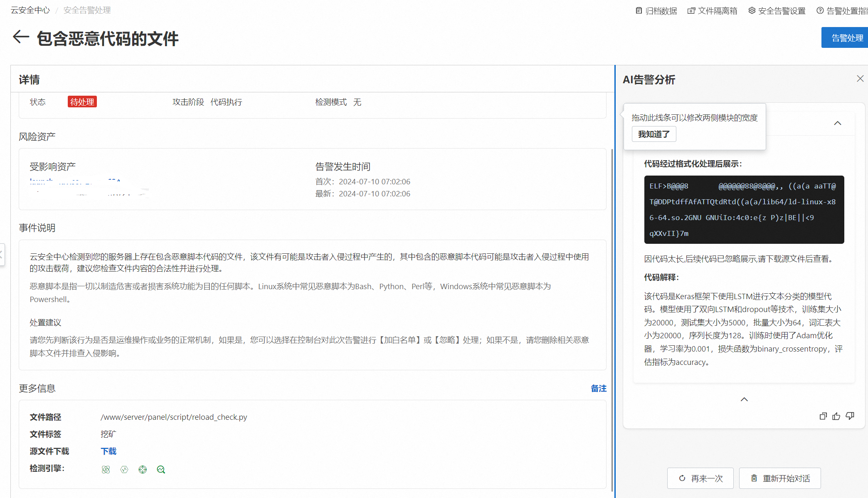The width and height of the screenshot is (868, 498).
Task: Click the blue panel width divider line
Action: [x=615, y=281]
